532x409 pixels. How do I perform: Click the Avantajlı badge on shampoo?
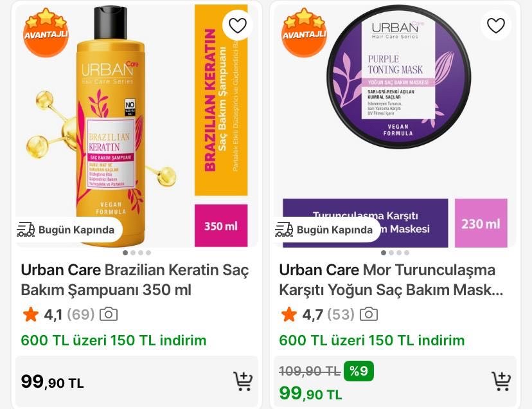click(x=46, y=33)
